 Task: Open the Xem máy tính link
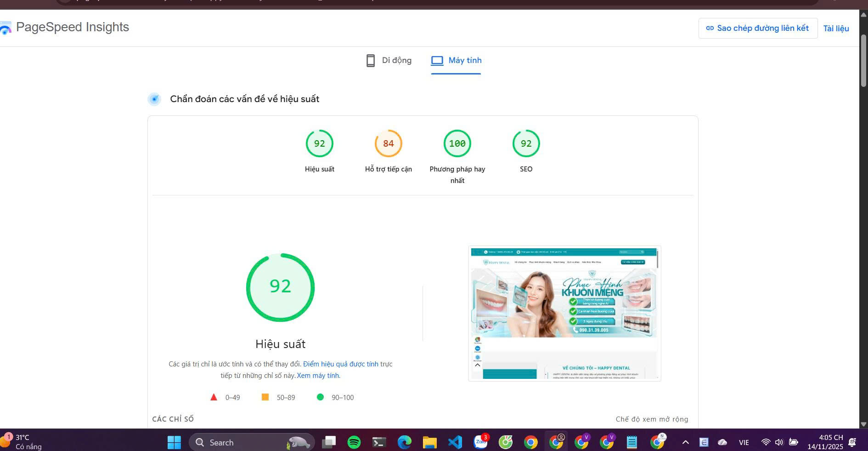tap(318, 376)
